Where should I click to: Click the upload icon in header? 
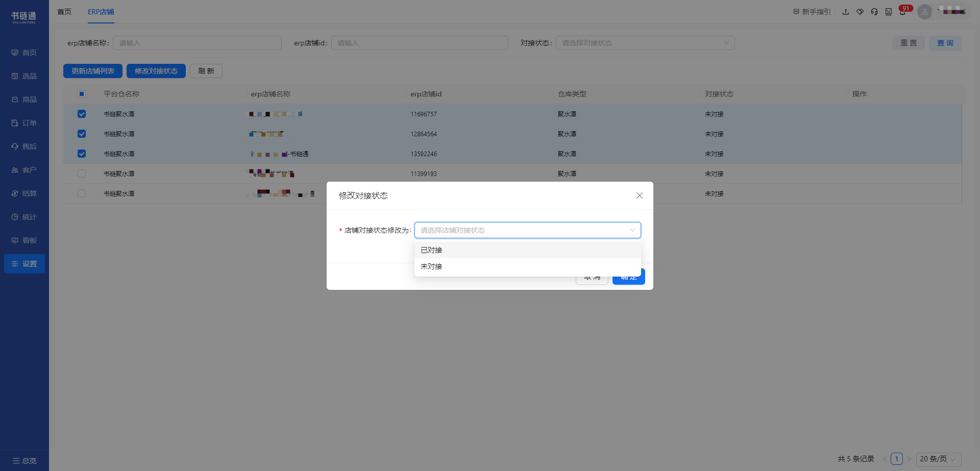tap(846, 12)
